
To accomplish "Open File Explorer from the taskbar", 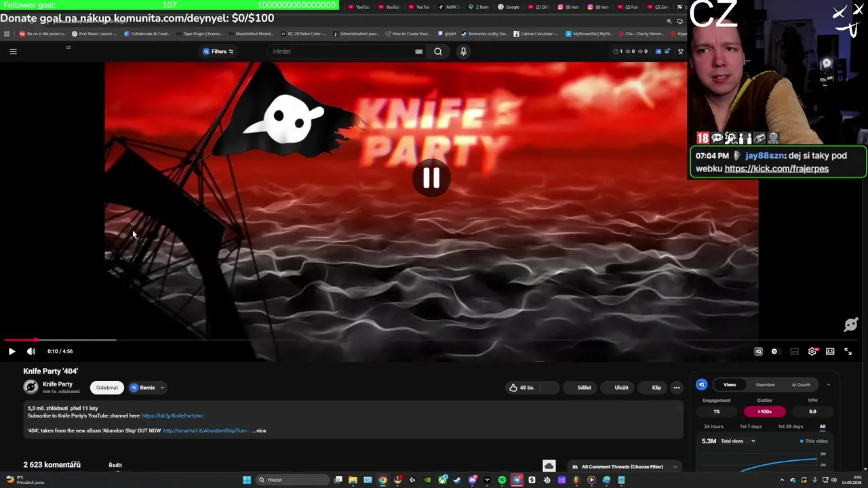I will (x=353, y=480).
